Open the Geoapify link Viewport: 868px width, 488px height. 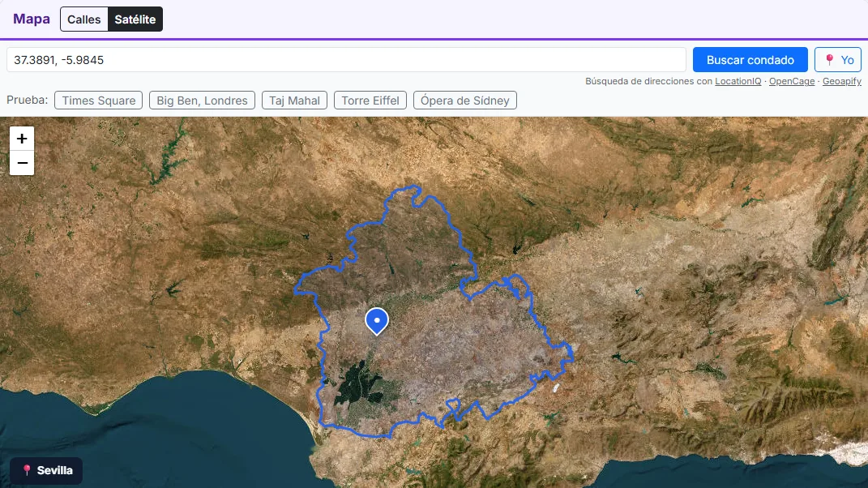pyautogui.click(x=841, y=81)
